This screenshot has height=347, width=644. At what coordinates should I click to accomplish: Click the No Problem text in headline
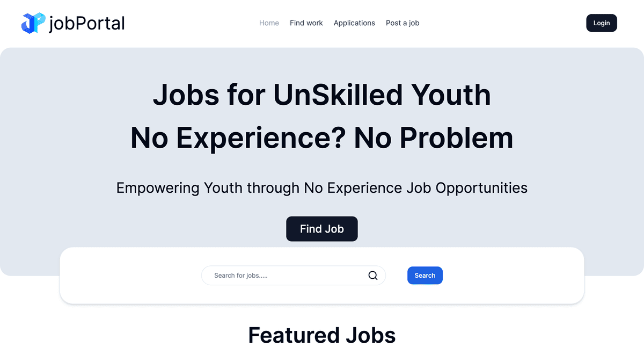[x=434, y=138]
